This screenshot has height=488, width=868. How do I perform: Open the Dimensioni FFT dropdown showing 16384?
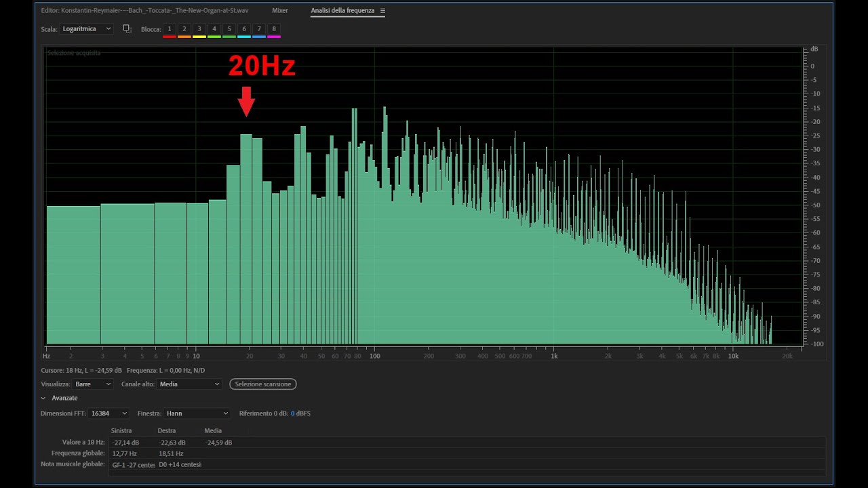(x=108, y=413)
